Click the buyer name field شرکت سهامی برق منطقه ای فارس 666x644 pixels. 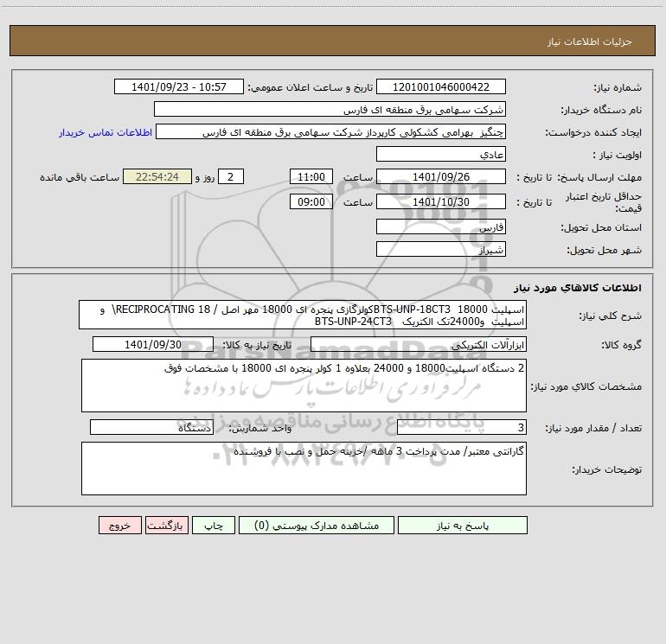tap(330, 109)
